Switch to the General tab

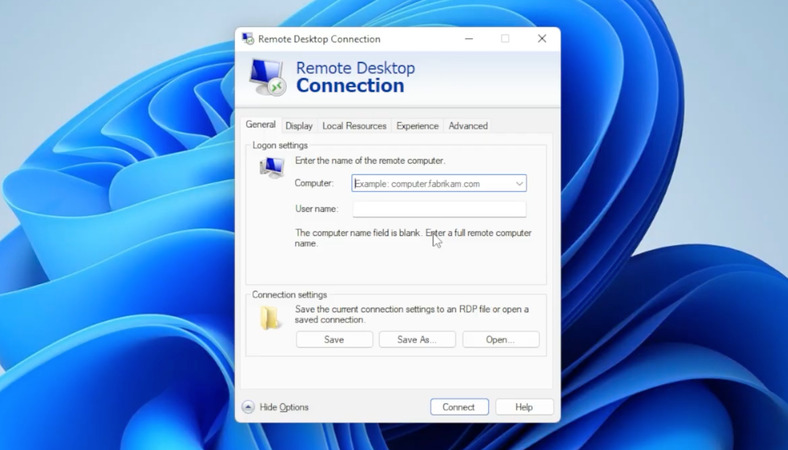pyautogui.click(x=260, y=125)
